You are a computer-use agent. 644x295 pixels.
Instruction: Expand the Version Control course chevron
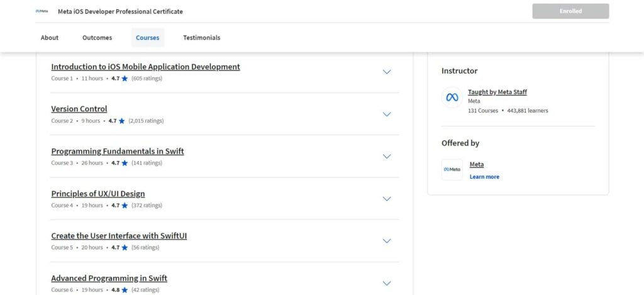click(x=387, y=114)
